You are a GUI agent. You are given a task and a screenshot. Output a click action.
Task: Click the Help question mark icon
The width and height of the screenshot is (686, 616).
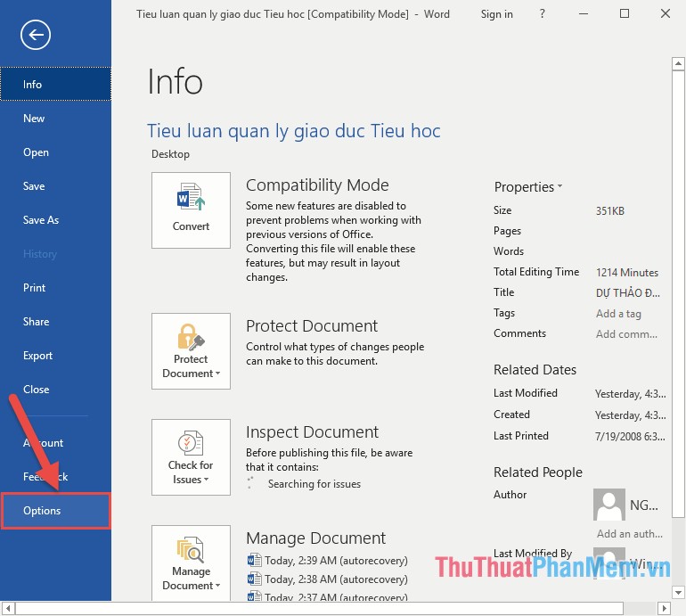point(542,14)
